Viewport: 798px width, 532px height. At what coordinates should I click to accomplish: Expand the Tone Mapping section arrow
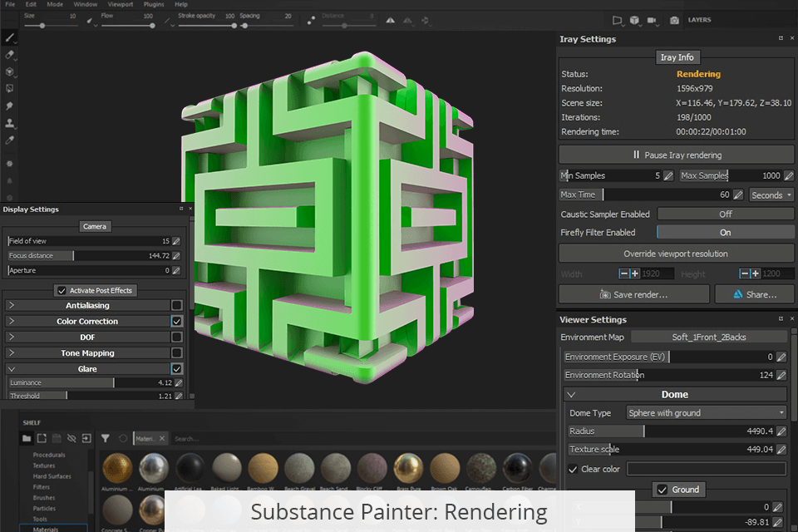tap(12, 352)
